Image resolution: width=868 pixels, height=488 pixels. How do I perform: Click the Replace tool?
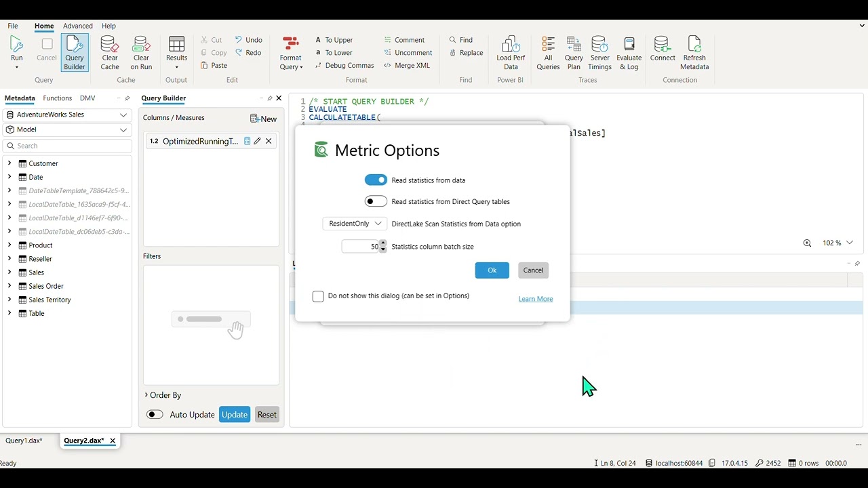(x=466, y=53)
